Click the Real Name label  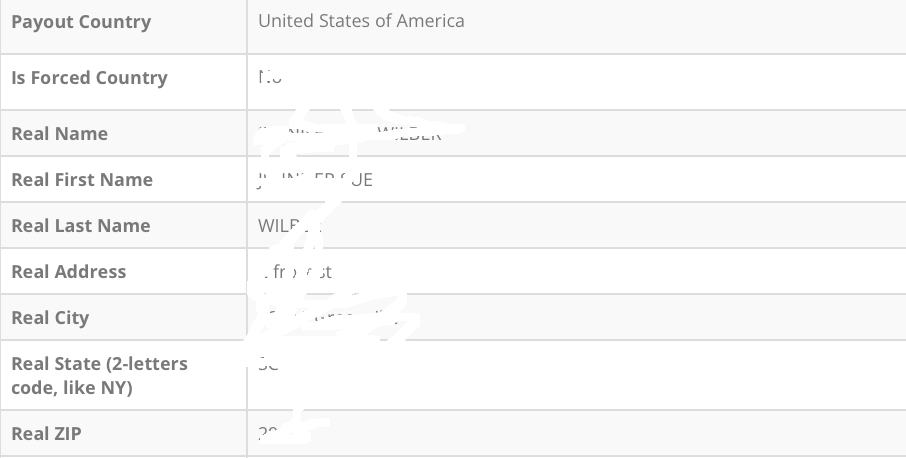coord(59,134)
